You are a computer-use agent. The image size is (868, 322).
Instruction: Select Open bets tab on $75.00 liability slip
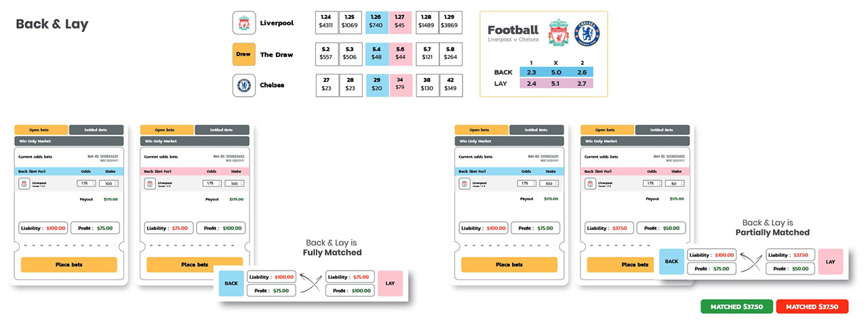click(166, 129)
